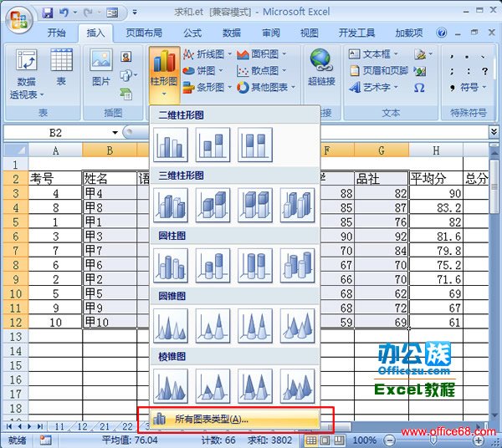
Task: Click the 文本框 text box button
Action: [376, 53]
